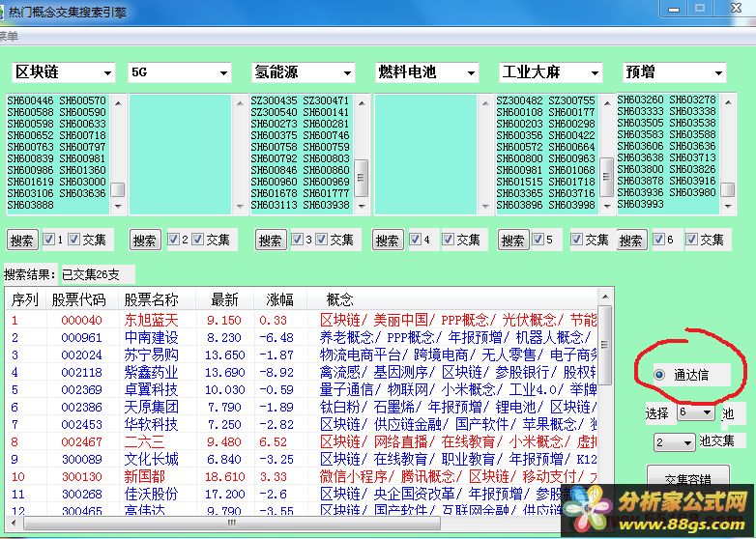Image resolution: width=756 pixels, height=539 pixels.
Task: Select stock row 新国都
Action: point(302,476)
